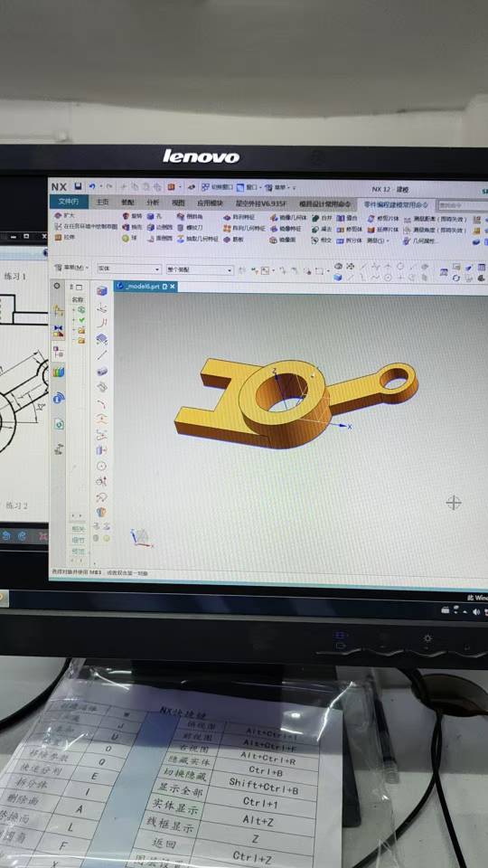Expand the 预览 panel in the navigator

coord(78,552)
